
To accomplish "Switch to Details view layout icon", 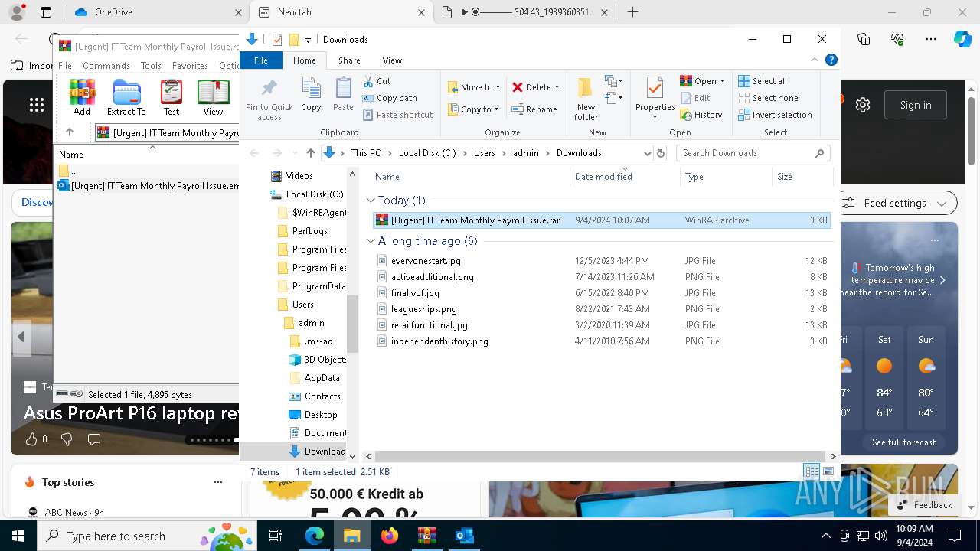I will tap(812, 471).
